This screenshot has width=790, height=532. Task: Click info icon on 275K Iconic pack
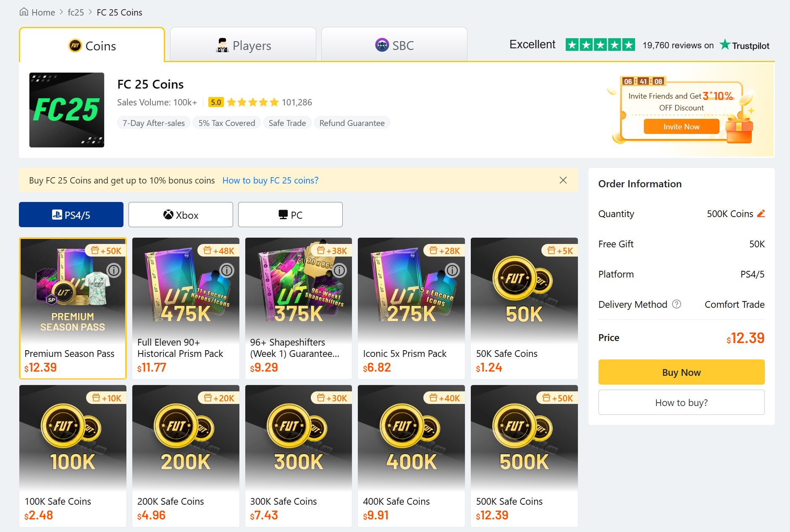pyautogui.click(x=452, y=270)
